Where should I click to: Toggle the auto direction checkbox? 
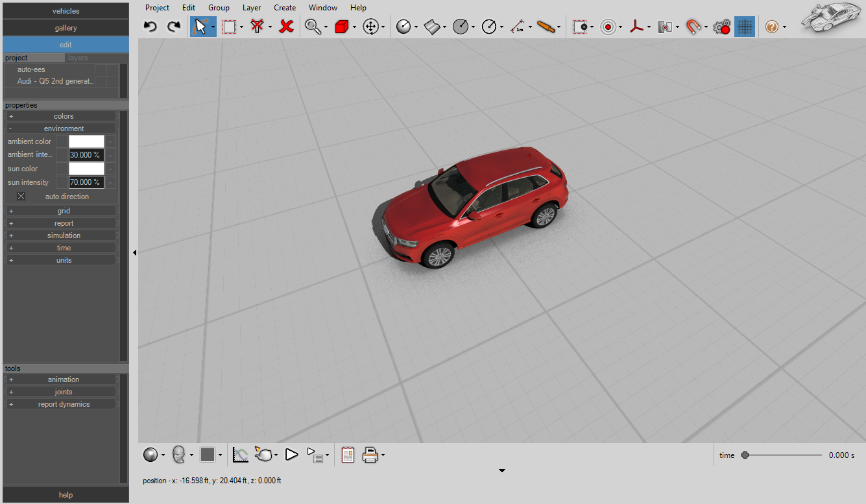[x=21, y=197]
